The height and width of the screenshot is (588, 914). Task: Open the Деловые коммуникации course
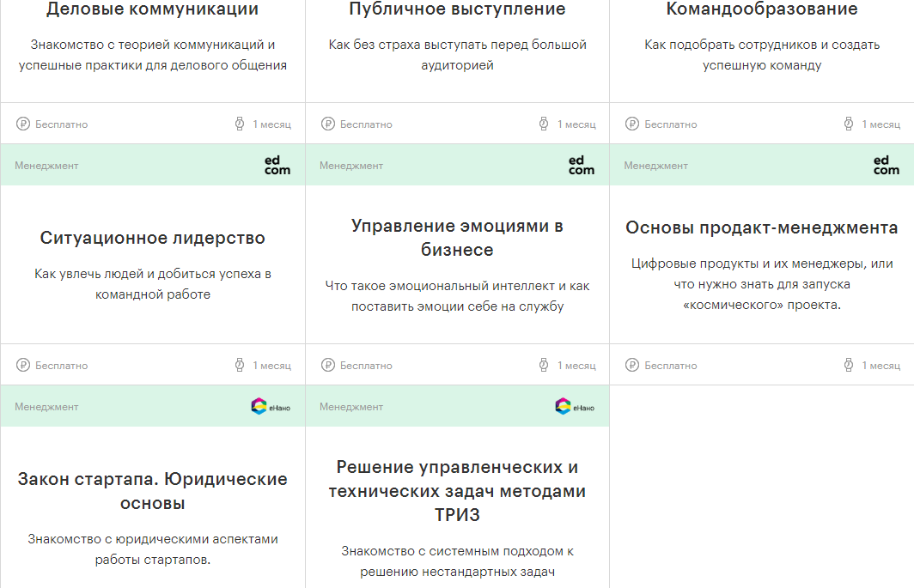pyautogui.click(x=152, y=9)
